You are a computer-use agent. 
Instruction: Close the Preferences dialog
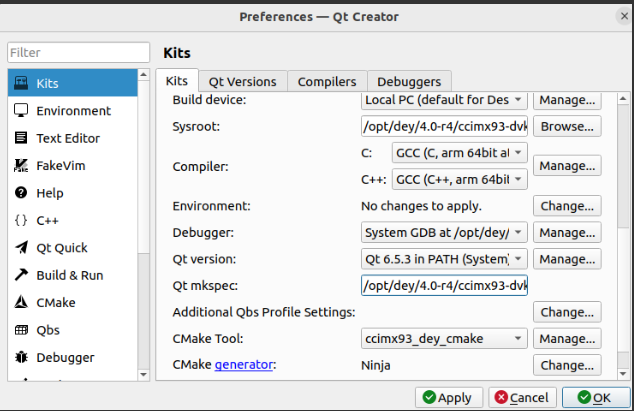click(624, 16)
